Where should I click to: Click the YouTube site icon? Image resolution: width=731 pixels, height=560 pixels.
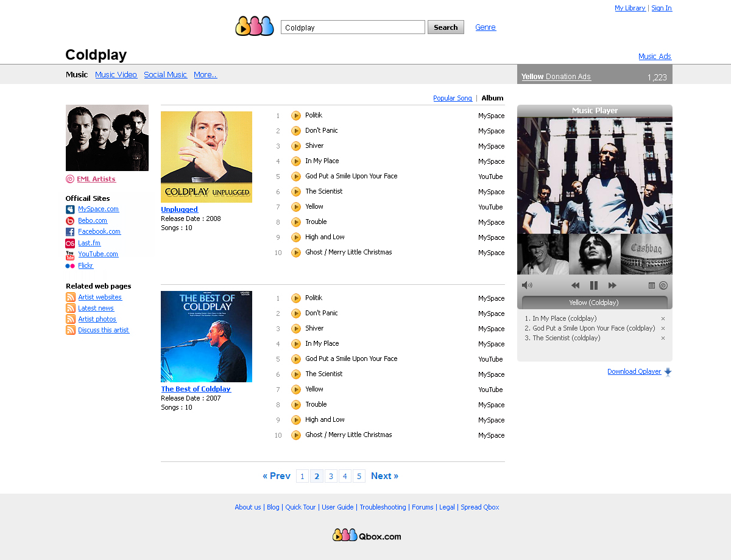(x=70, y=254)
